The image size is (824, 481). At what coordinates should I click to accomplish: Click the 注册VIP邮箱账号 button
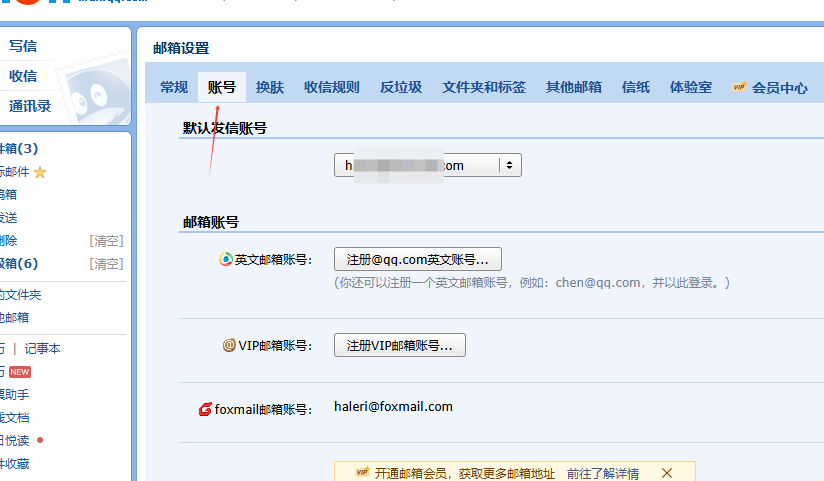(x=400, y=345)
